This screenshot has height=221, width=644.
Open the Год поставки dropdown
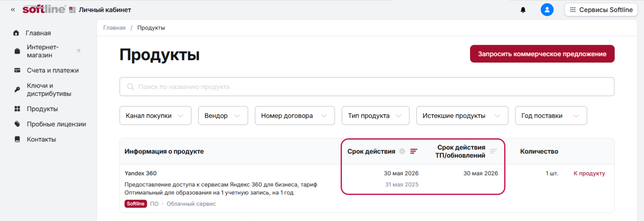pos(551,116)
